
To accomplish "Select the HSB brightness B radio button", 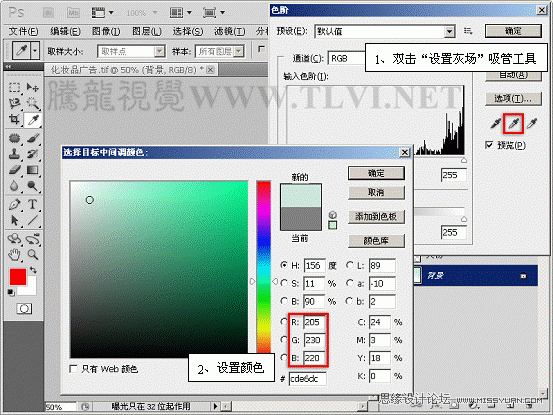I will (x=284, y=301).
